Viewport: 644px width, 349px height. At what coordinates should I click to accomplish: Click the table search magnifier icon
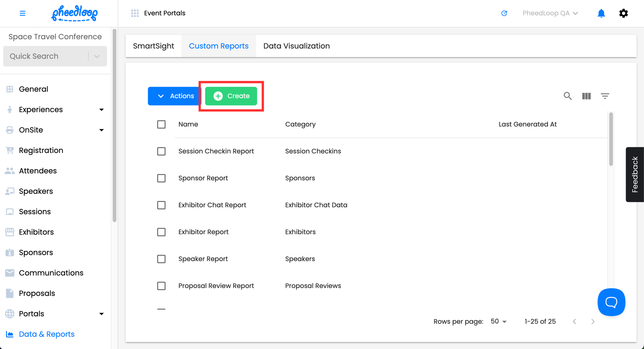pos(568,96)
